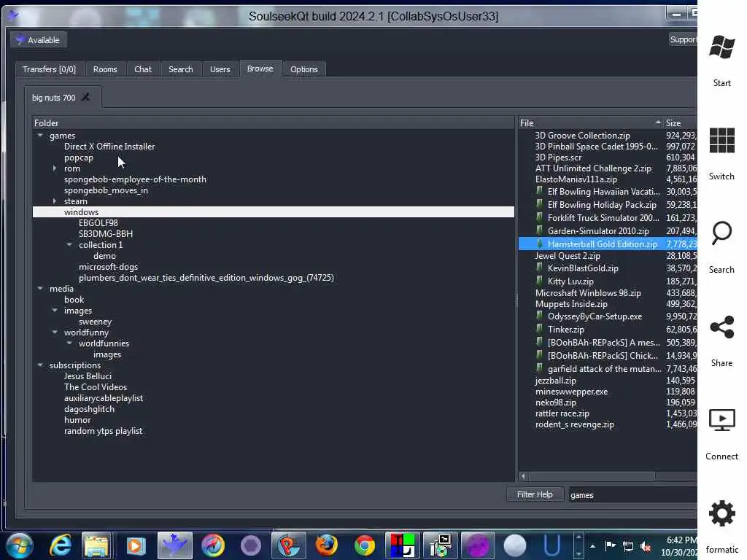Image resolution: width=747 pixels, height=560 pixels.
Task: Click the filter field containing games
Action: coord(633,495)
